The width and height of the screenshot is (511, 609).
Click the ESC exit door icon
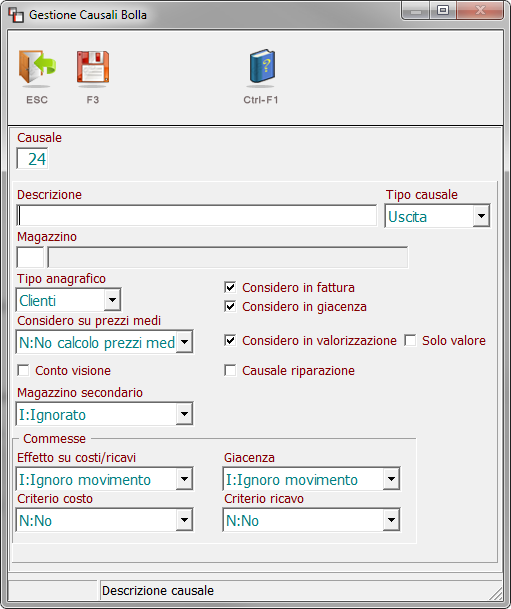pyautogui.click(x=37, y=67)
